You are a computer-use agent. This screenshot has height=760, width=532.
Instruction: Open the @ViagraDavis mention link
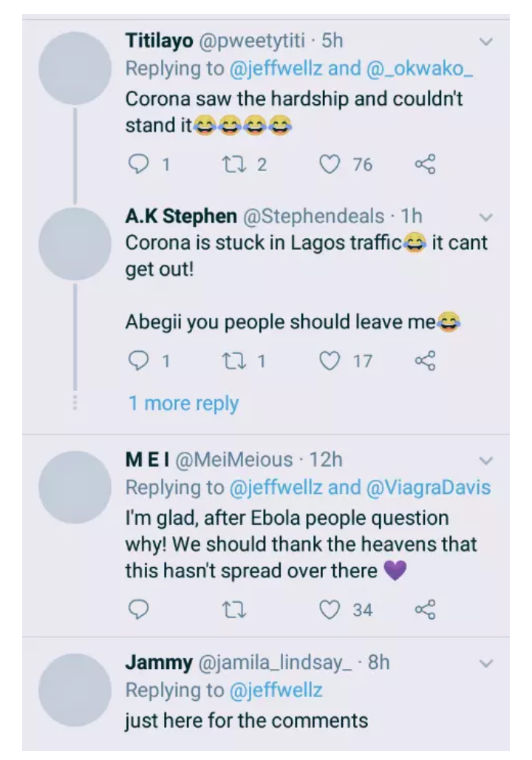coord(429,488)
